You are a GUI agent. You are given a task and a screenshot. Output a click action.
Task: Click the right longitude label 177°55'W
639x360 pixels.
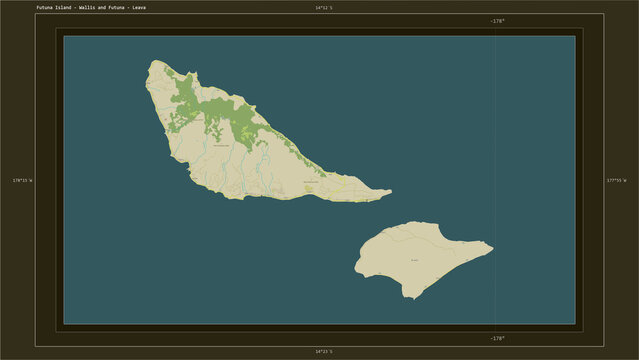[x=617, y=180]
